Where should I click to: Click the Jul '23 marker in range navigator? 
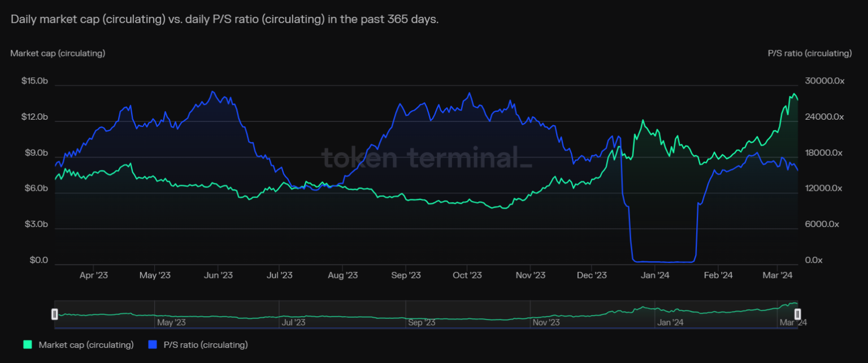[x=293, y=322]
